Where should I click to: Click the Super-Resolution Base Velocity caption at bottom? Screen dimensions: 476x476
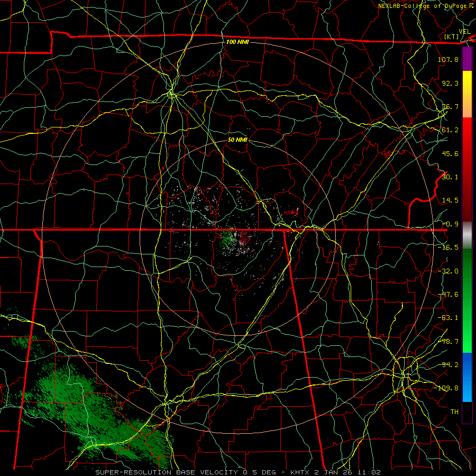pos(237,472)
